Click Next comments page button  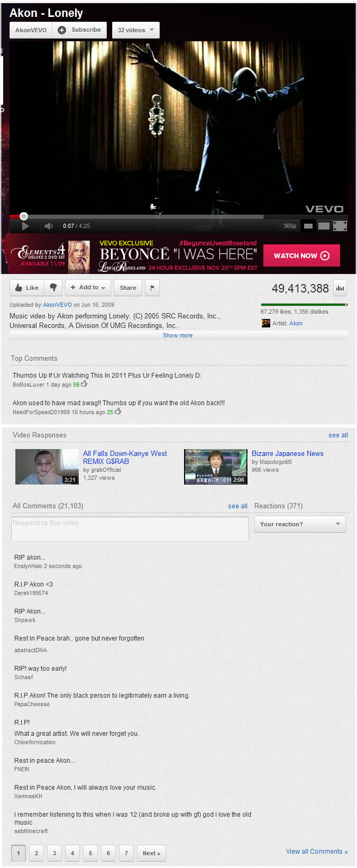tap(151, 853)
